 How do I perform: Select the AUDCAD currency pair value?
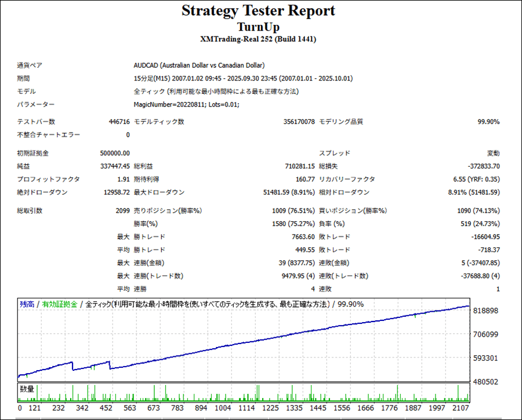tap(199, 65)
